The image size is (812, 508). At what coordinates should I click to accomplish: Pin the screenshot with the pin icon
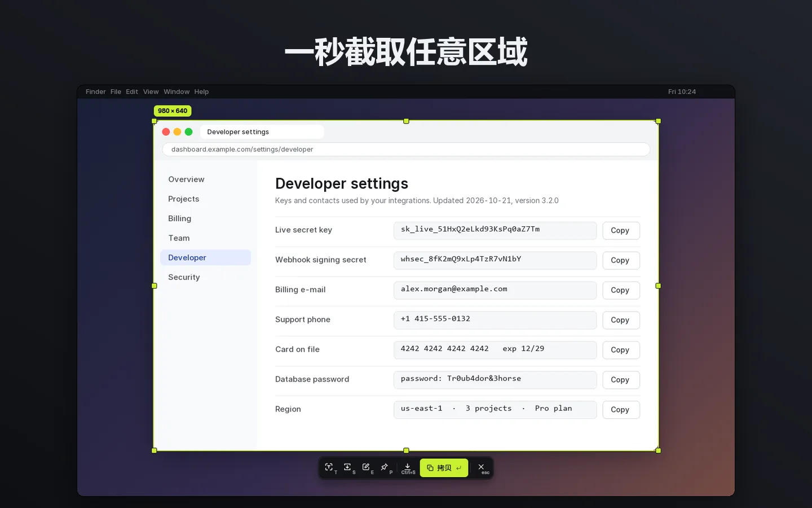pyautogui.click(x=385, y=467)
